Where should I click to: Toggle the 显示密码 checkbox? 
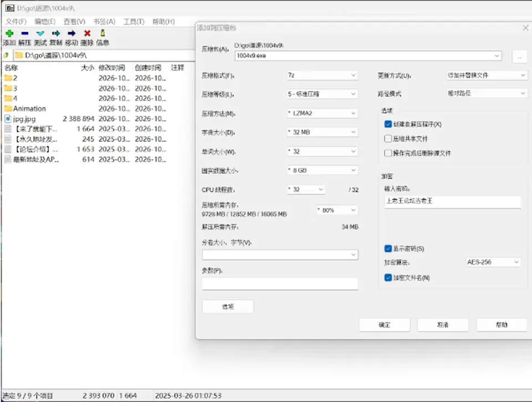pyautogui.click(x=388, y=248)
